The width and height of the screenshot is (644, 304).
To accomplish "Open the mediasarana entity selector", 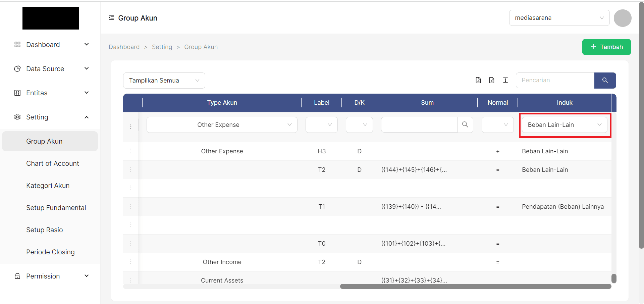I will 559,18.
